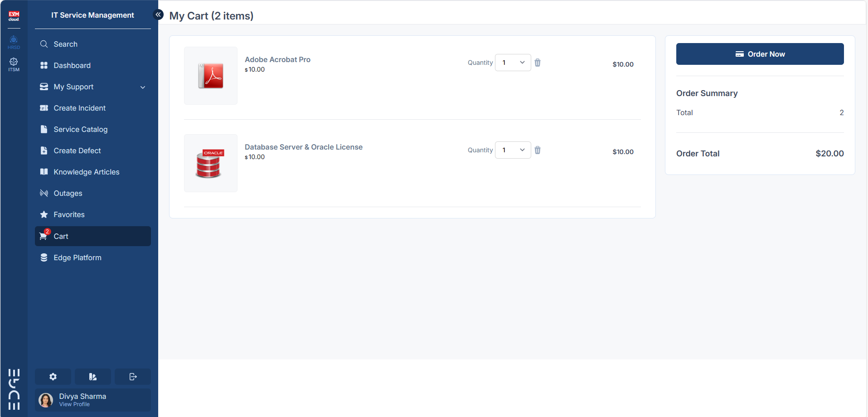Image resolution: width=868 pixels, height=417 pixels.
Task: Open quantity dropdown for Database Server & Oracle License
Action: click(513, 150)
